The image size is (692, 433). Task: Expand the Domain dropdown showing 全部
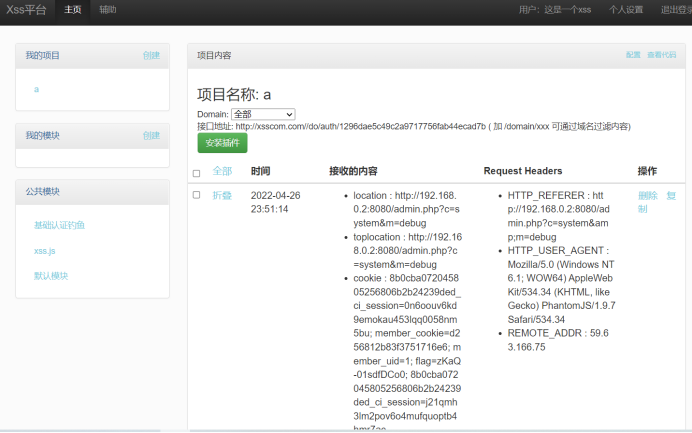(263, 114)
